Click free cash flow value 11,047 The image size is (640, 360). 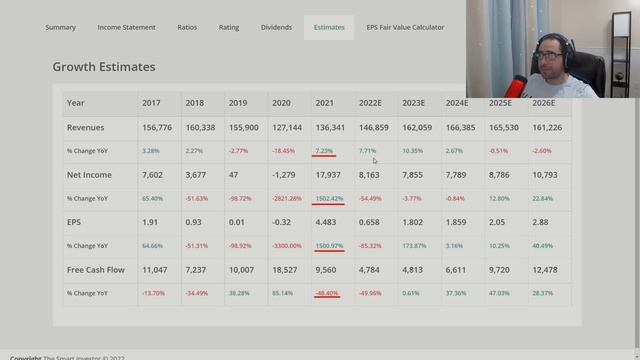click(x=154, y=270)
